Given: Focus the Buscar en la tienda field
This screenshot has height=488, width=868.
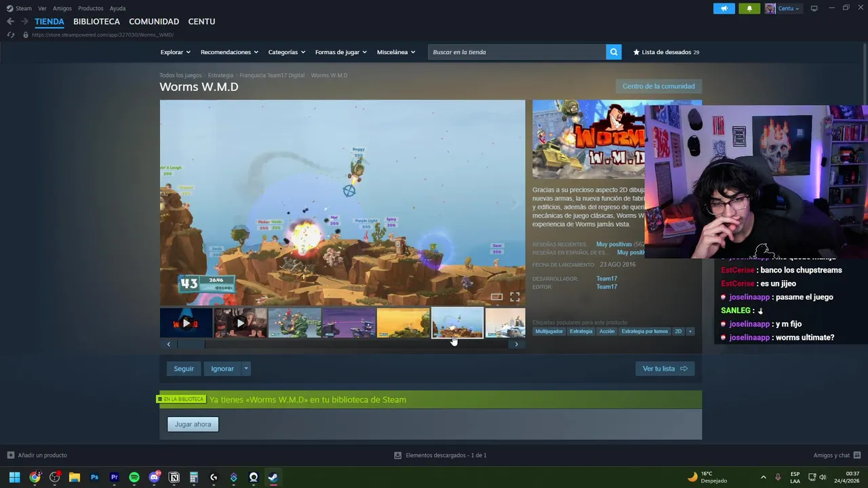Looking at the screenshot, I should point(517,52).
